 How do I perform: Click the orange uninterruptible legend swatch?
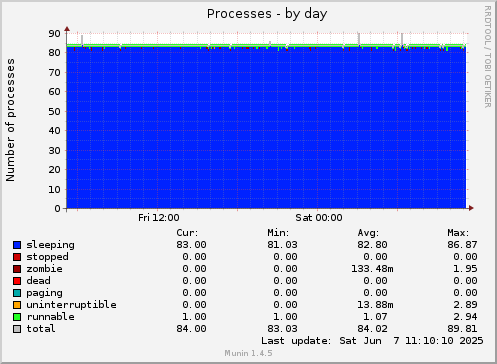(17, 305)
